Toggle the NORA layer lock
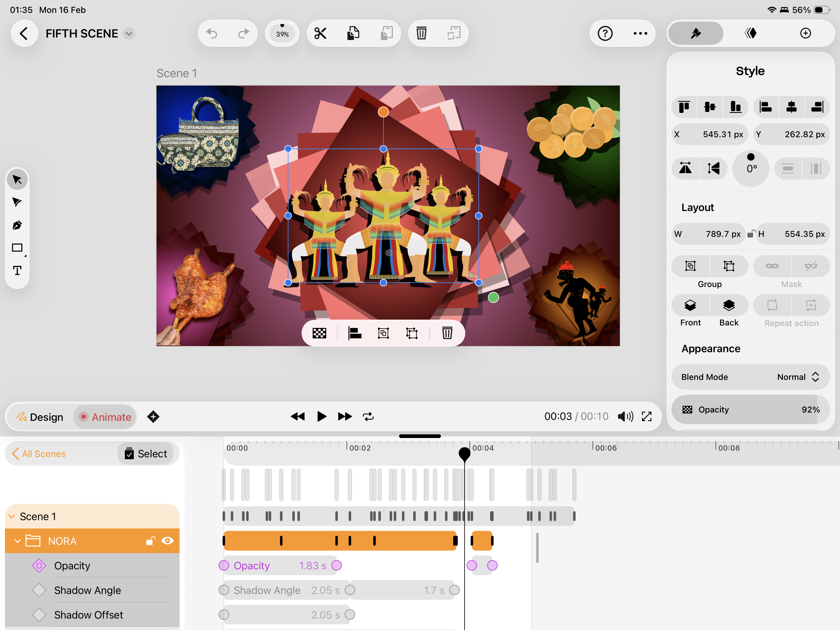The image size is (840, 630). point(150,541)
